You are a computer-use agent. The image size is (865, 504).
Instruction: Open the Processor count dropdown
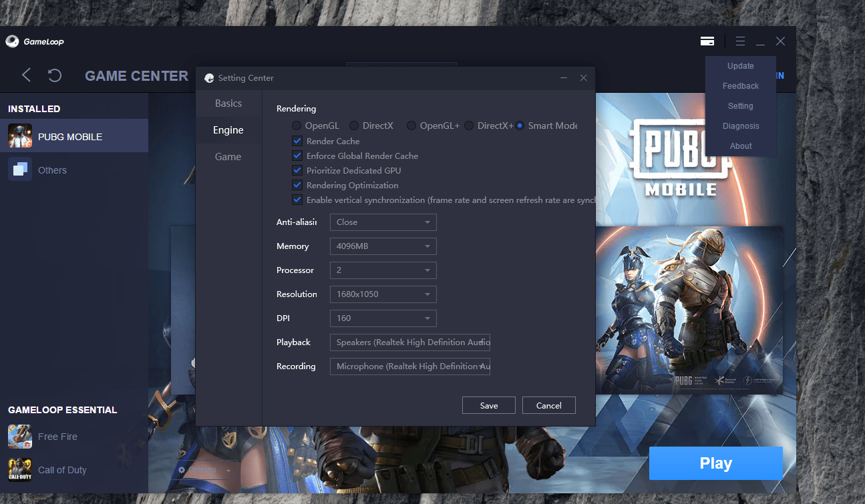[x=383, y=270]
